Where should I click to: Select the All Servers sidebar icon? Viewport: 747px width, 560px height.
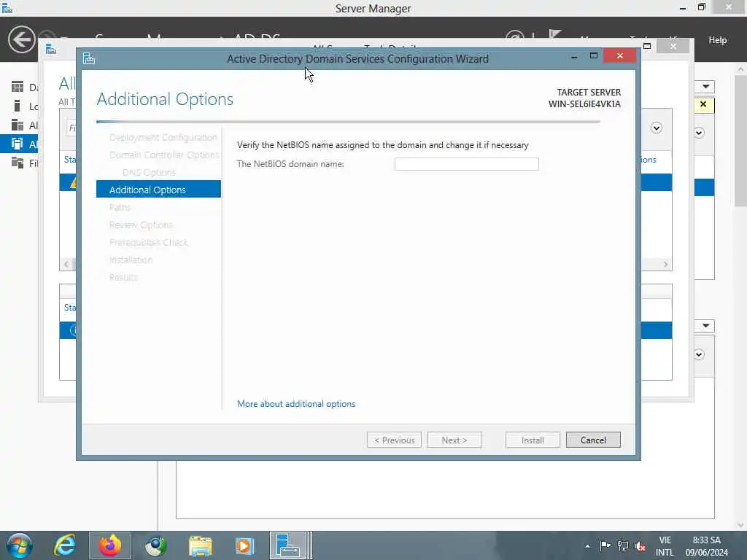coord(18,125)
